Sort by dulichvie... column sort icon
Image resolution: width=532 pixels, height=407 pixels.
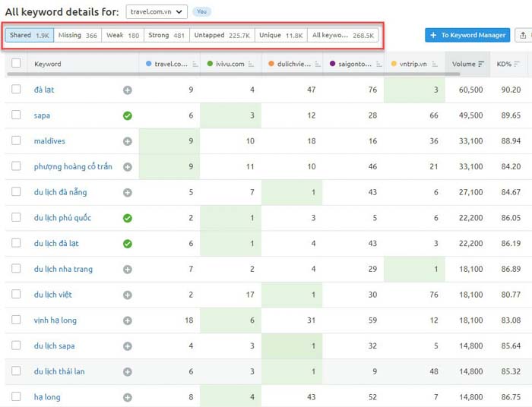pyautogui.click(x=318, y=64)
